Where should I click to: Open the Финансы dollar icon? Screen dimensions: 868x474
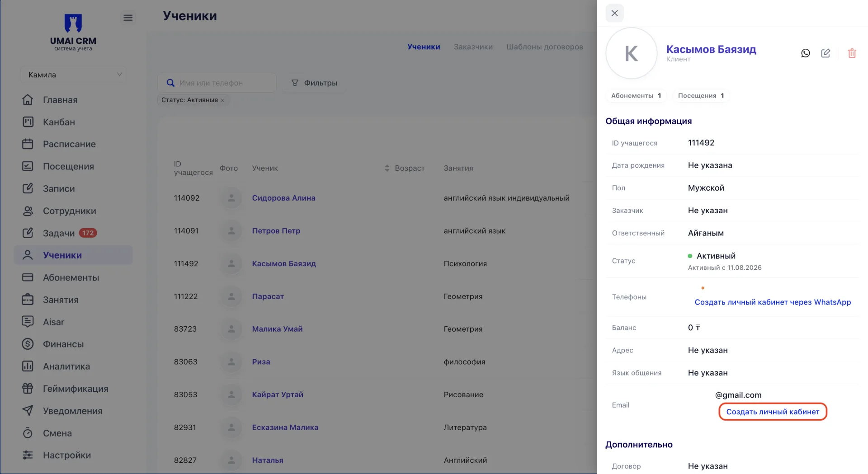click(28, 344)
